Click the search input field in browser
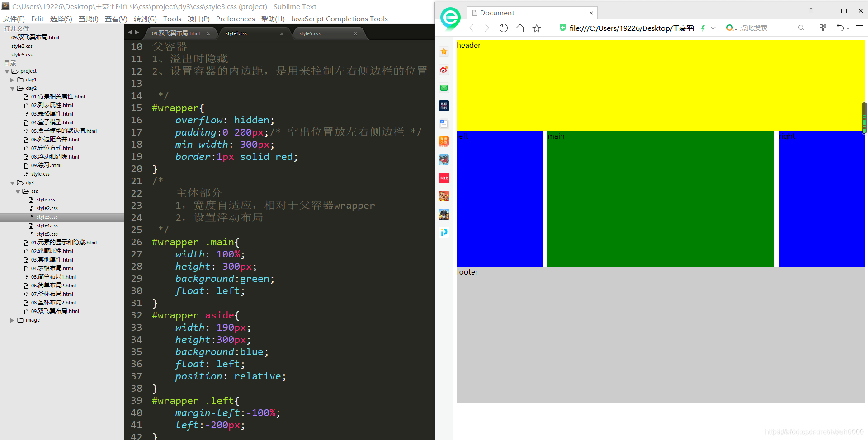This screenshot has height=440, width=868. pos(767,28)
